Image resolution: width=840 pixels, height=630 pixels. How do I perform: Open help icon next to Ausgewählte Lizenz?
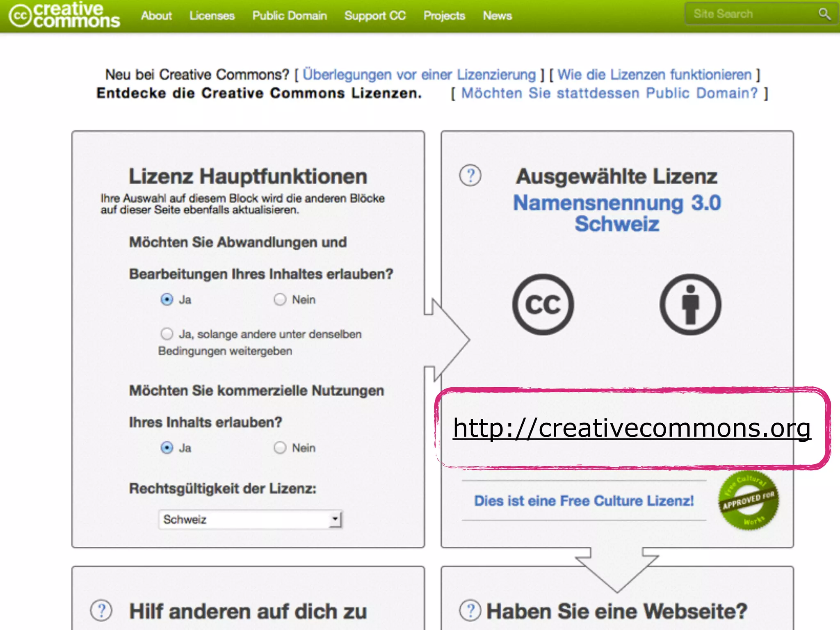point(470,176)
